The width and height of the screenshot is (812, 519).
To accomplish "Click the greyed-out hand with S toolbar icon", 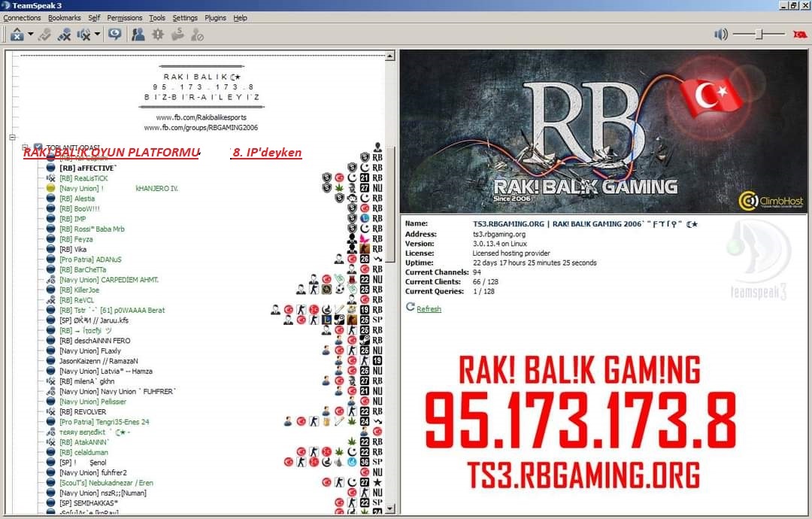I will (x=177, y=35).
